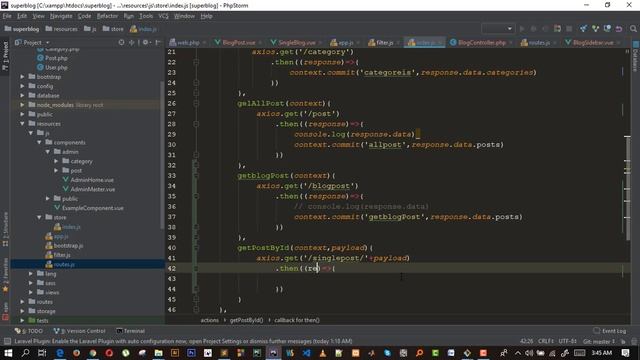The width and height of the screenshot is (640, 360).
Task: Open the VCS menu
Action: (x=163, y=16)
